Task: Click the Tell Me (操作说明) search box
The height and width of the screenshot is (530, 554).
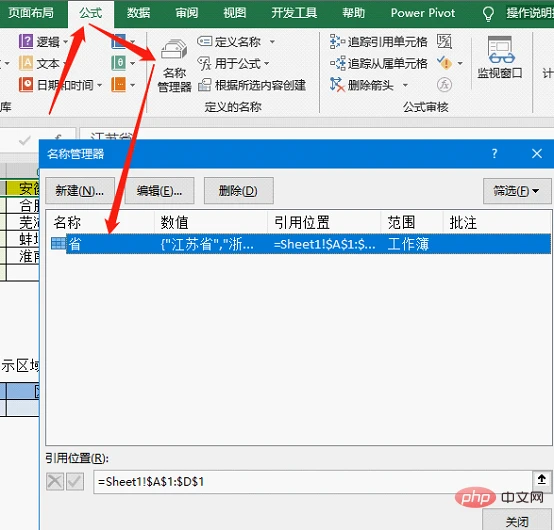Action: (530, 13)
